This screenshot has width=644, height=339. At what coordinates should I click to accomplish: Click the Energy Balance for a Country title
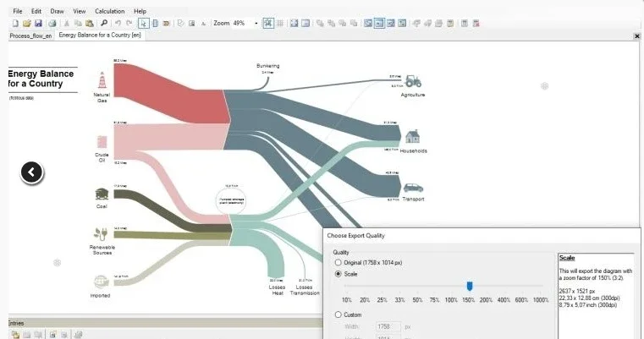click(x=41, y=79)
